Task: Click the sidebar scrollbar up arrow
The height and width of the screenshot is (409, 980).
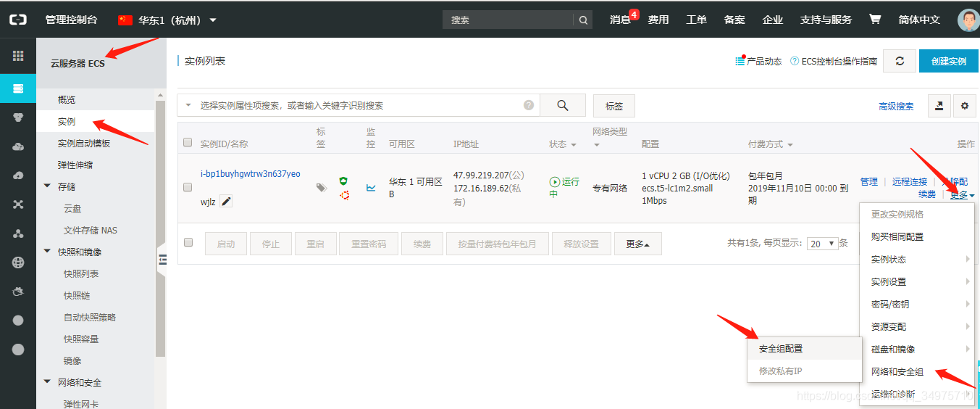Action: pos(160,95)
